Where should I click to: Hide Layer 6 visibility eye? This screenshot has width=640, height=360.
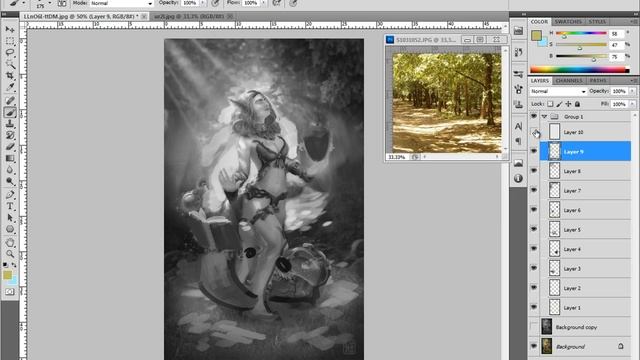534,209
